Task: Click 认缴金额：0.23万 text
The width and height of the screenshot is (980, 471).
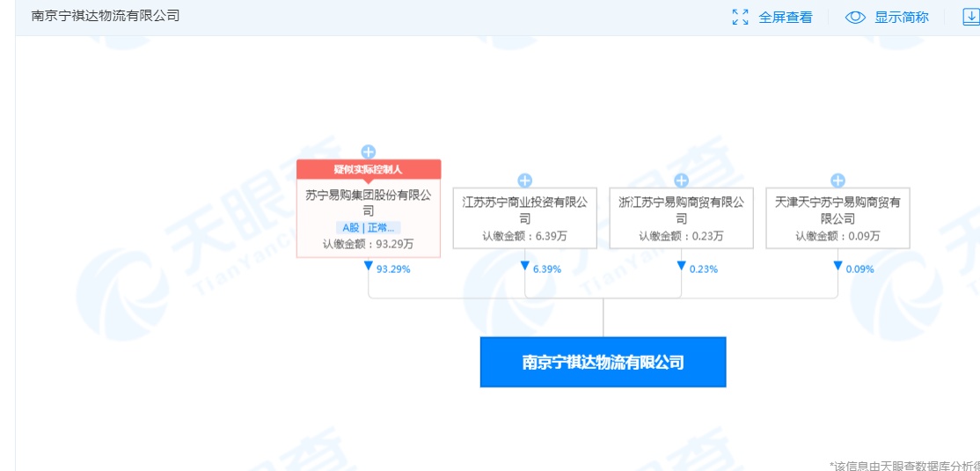Action: (681, 237)
